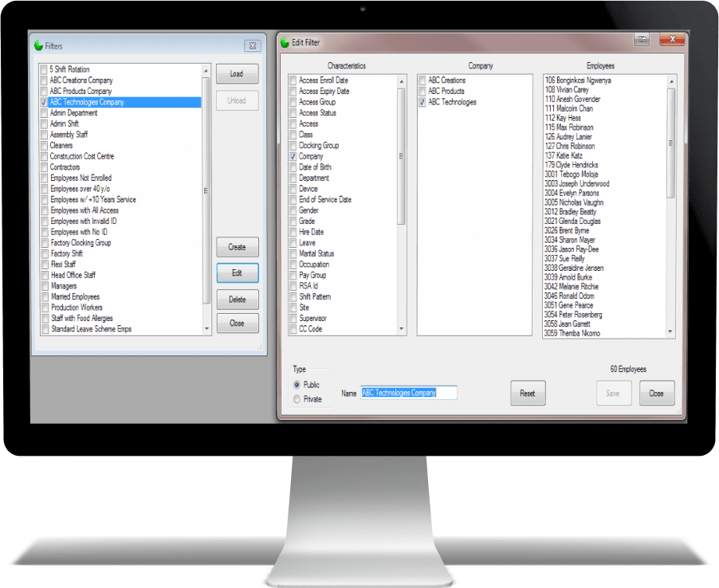Click the green icon in Edit Filter title bar
Screen dimensions: 719x588
pos(285,42)
